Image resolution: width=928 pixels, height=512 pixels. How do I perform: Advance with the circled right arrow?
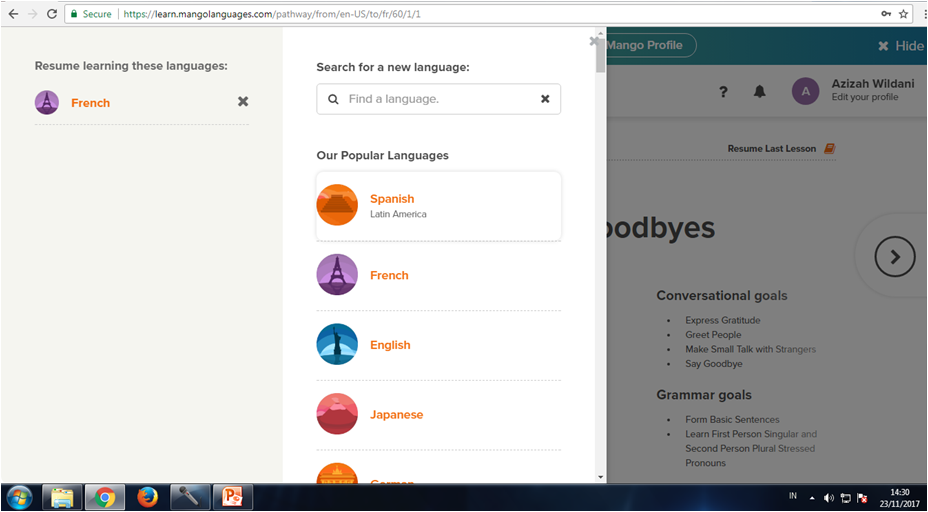tap(895, 256)
